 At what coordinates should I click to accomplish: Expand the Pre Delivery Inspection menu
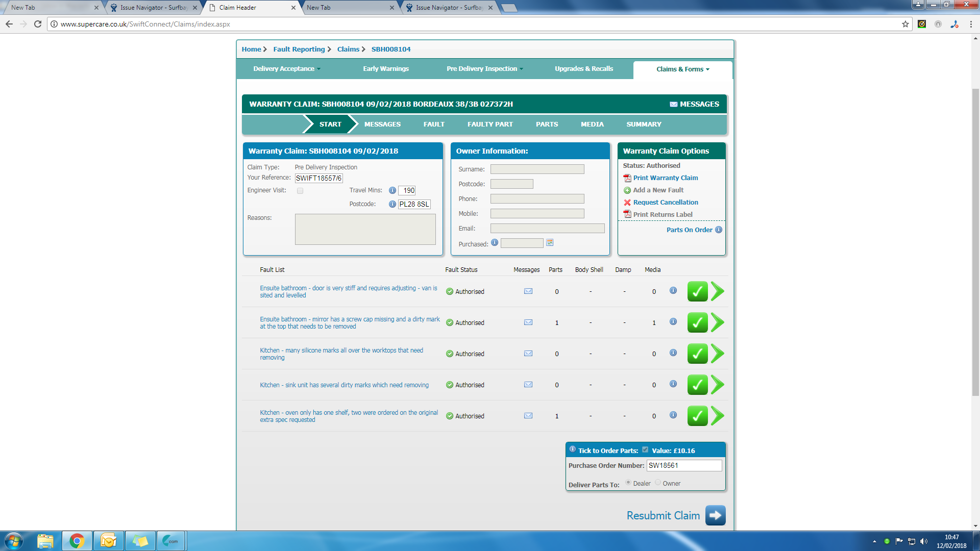(x=484, y=69)
